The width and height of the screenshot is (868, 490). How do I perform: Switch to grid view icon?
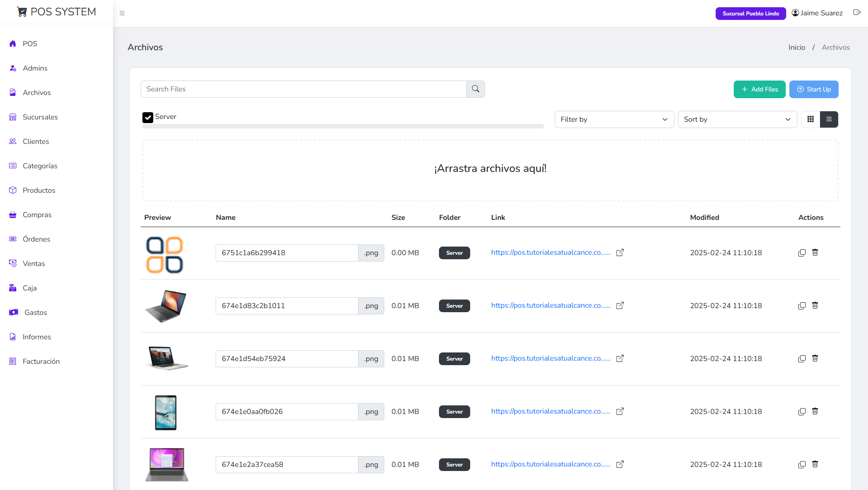(810, 119)
